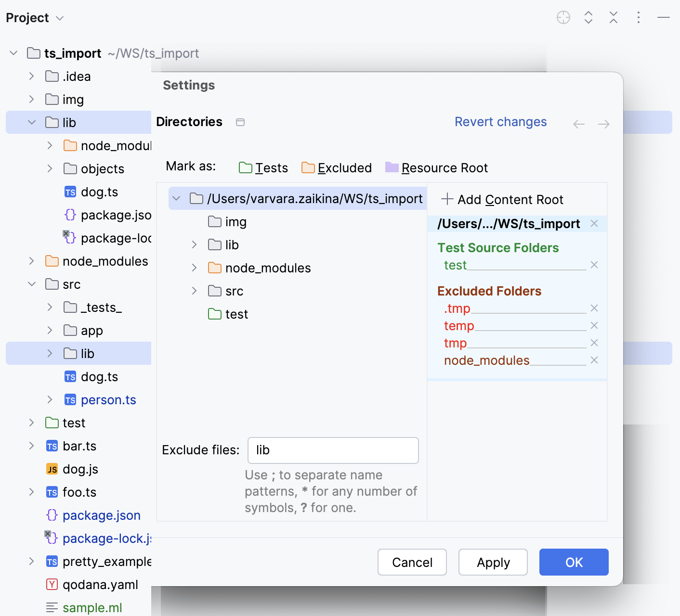Open Project panel options kebab icon

coord(638,18)
